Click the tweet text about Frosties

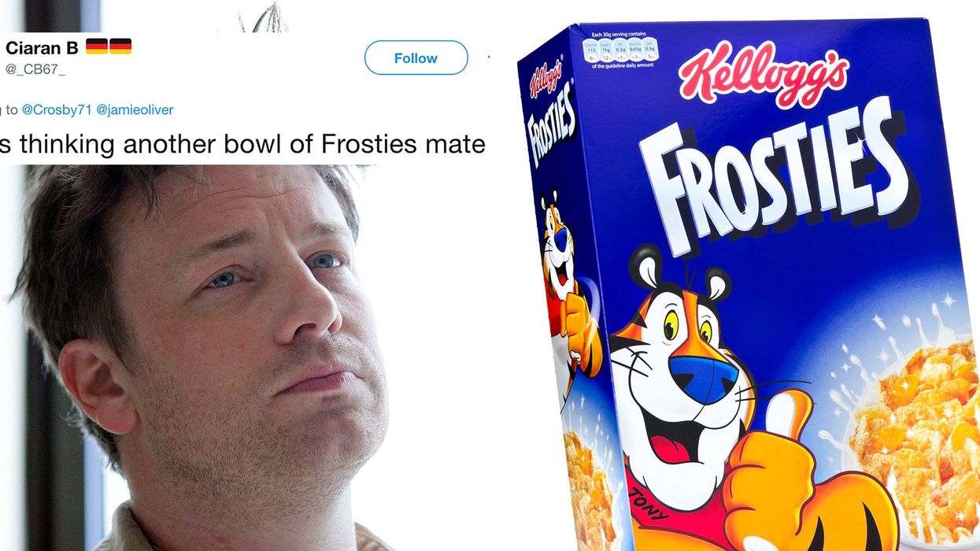[x=242, y=144]
